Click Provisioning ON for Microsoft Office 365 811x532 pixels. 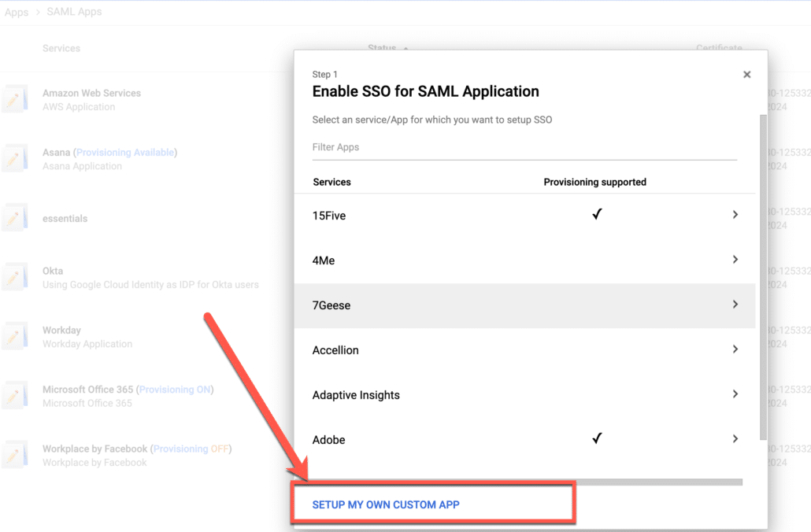pos(175,390)
